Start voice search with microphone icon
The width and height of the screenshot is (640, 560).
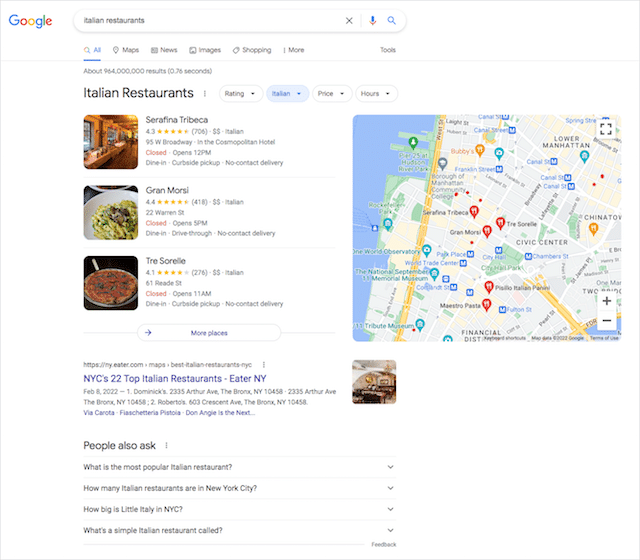(372, 20)
